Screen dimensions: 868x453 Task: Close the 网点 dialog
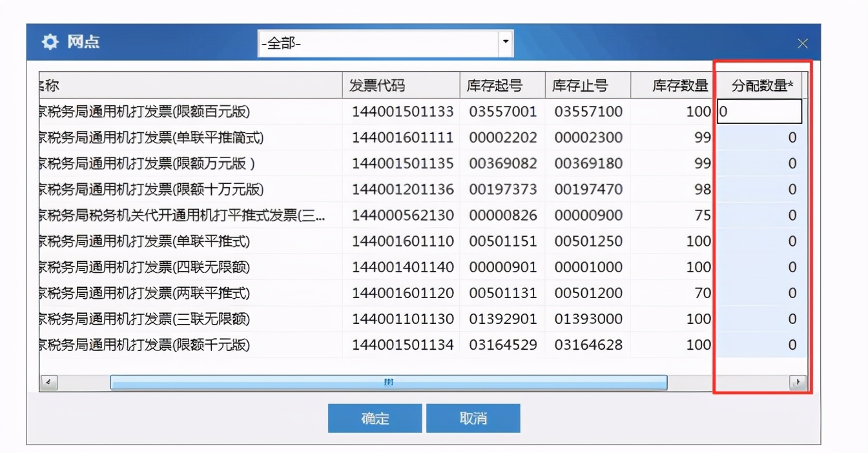[x=802, y=43]
